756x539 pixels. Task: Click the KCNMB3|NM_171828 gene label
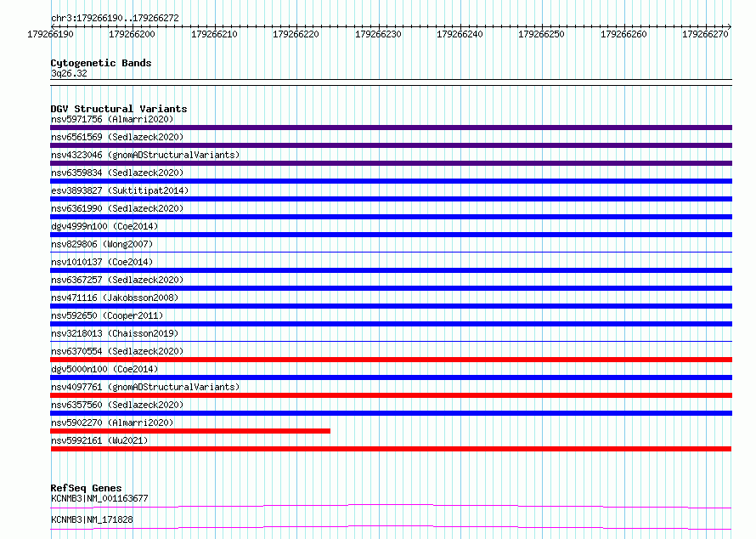(x=92, y=519)
